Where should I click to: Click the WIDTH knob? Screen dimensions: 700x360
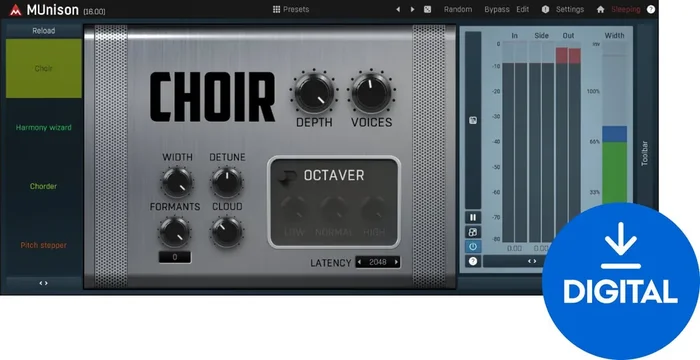pyautogui.click(x=177, y=182)
